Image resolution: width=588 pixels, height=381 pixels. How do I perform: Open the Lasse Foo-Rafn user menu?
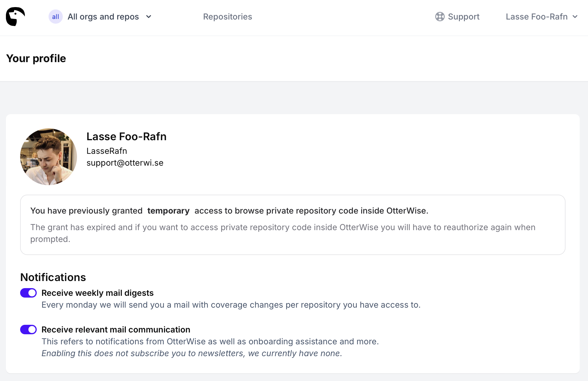click(542, 17)
